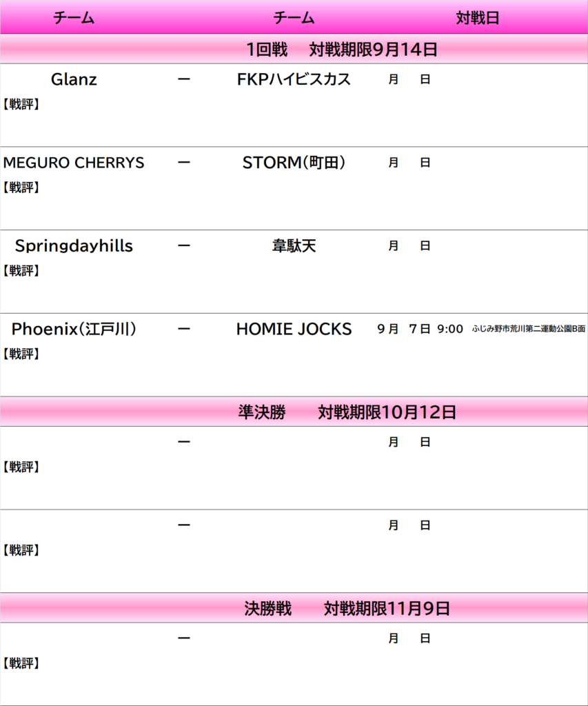Click the 9月7日 9:00 match date
Image resolution: width=588 pixels, height=706 pixels.
[x=420, y=329]
